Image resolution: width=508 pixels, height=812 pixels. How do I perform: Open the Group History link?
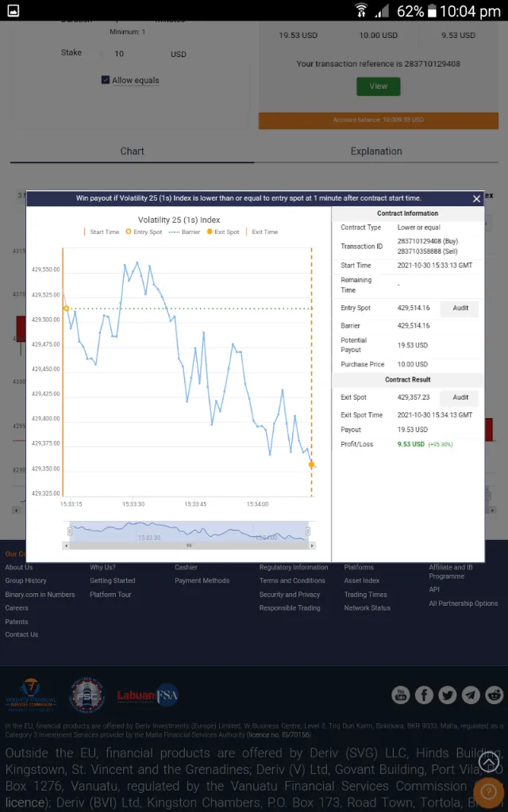coord(26,581)
